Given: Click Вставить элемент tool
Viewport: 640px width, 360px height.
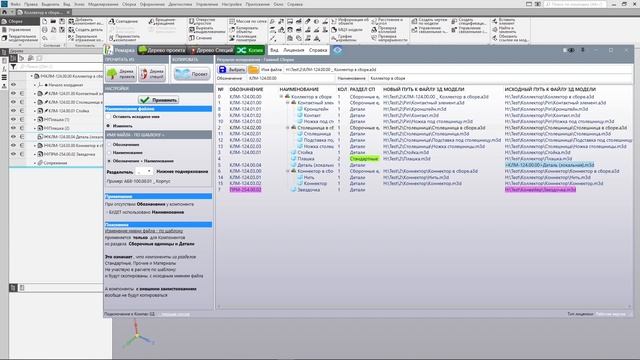Looking at the screenshot, I should (x=503, y=21).
